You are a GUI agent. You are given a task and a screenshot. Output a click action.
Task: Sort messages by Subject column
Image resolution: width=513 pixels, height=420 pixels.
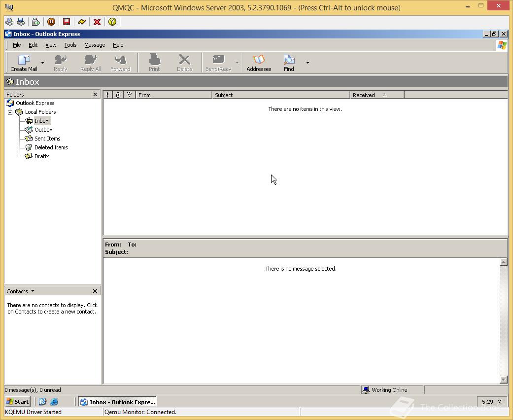point(281,95)
